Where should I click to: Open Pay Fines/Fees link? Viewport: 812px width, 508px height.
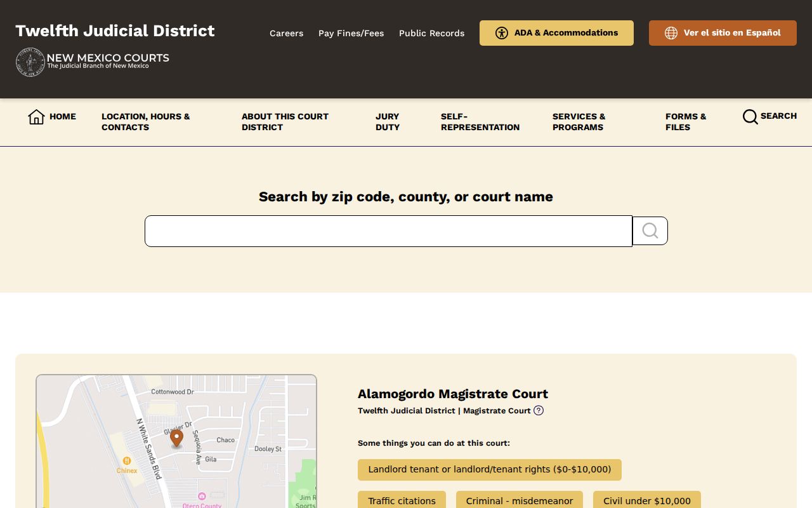(351, 33)
